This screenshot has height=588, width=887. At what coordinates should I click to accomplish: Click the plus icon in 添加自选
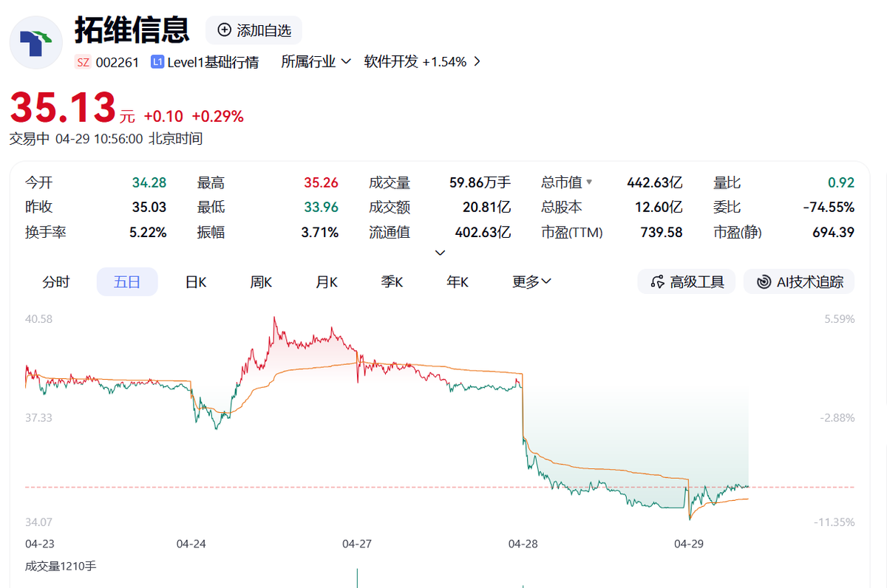[x=224, y=30]
